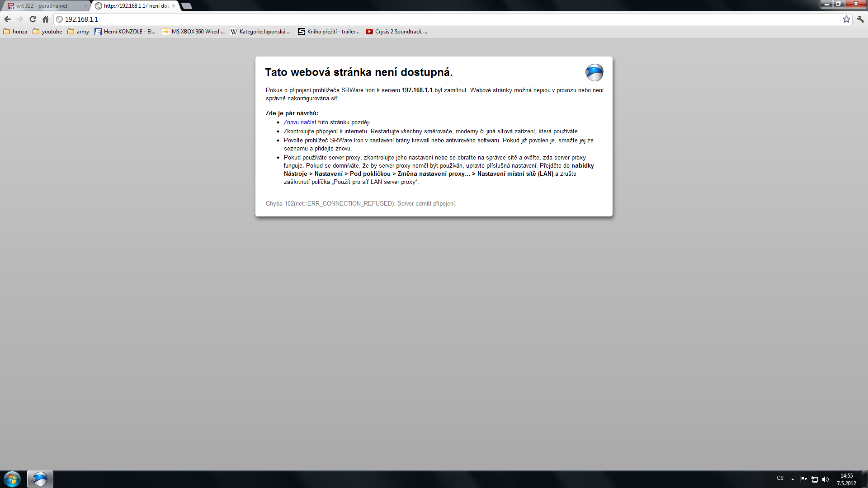Click the browser Back arrow button
Image resolution: width=868 pixels, height=488 pixels.
click(x=7, y=19)
